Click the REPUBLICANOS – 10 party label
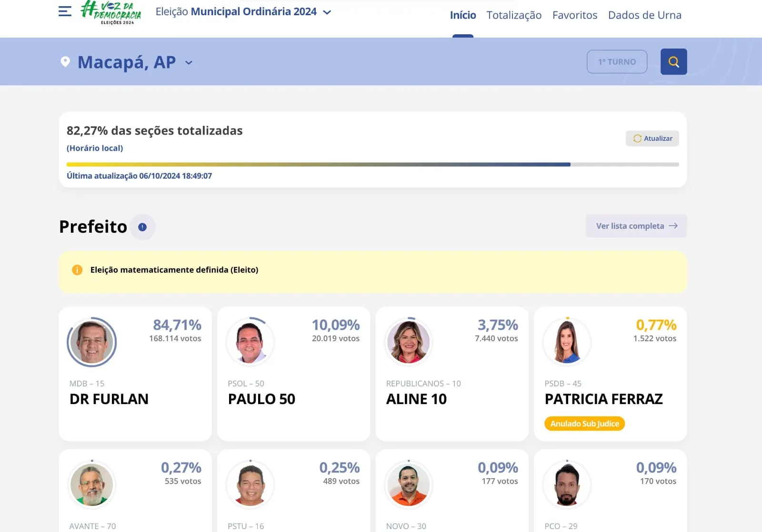 click(x=423, y=384)
